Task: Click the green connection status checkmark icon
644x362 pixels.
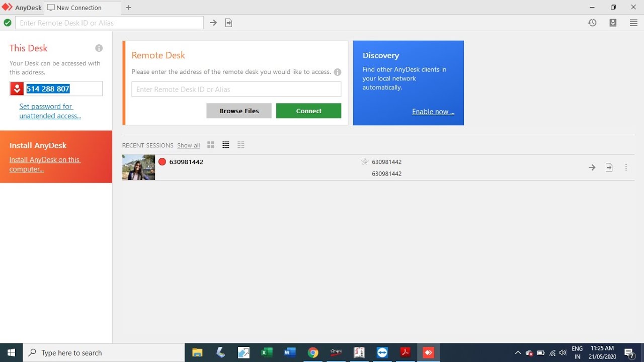Action: 8,23
